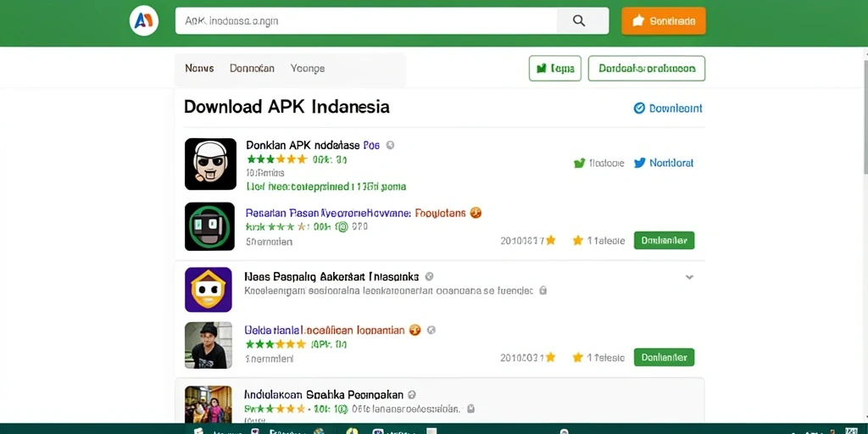Click the Dordoaksrorobroors outlined button
The image size is (868, 434).
click(647, 69)
